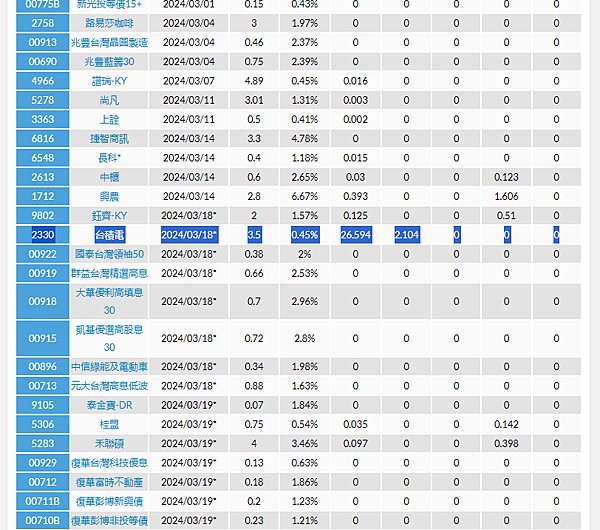
Task: Click stock code 5283
Action: coord(42,444)
